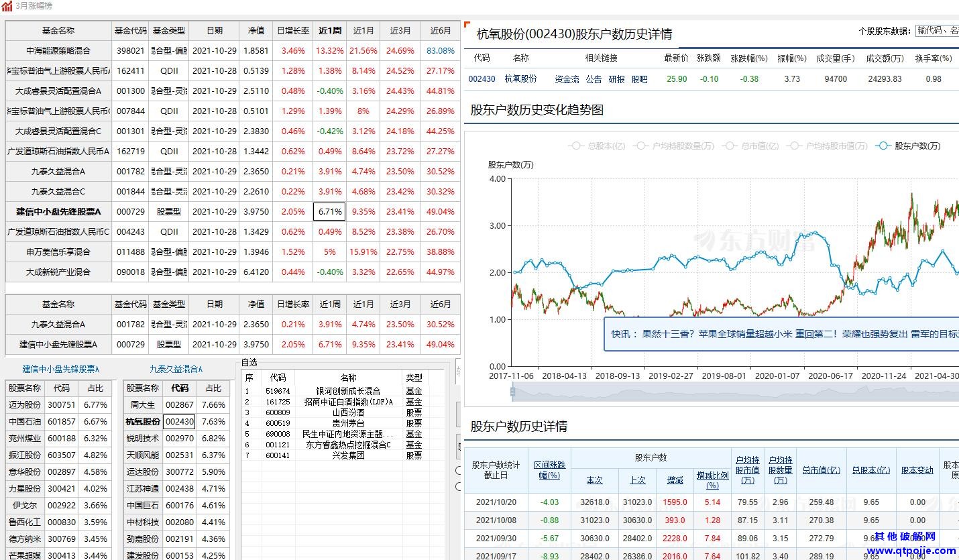Sort top fund table by 日增长率
Viewport: 959px width, 560px height.
[x=293, y=31]
